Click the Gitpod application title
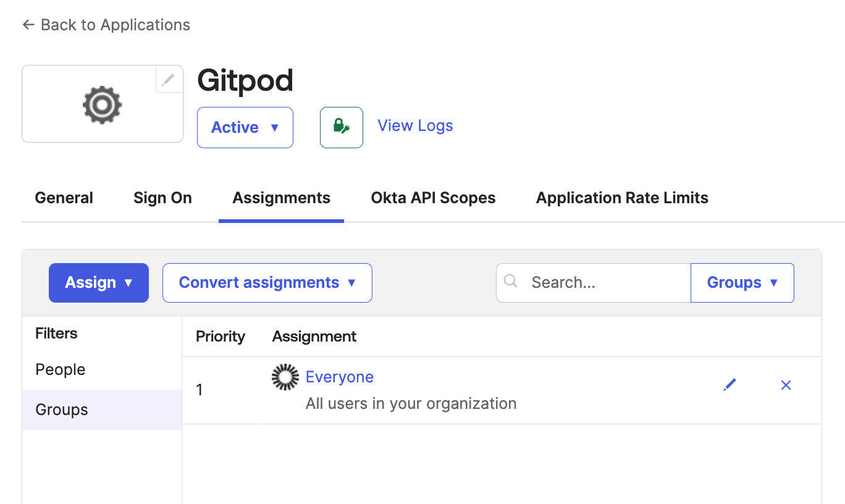This screenshot has width=845, height=504. (245, 80)
